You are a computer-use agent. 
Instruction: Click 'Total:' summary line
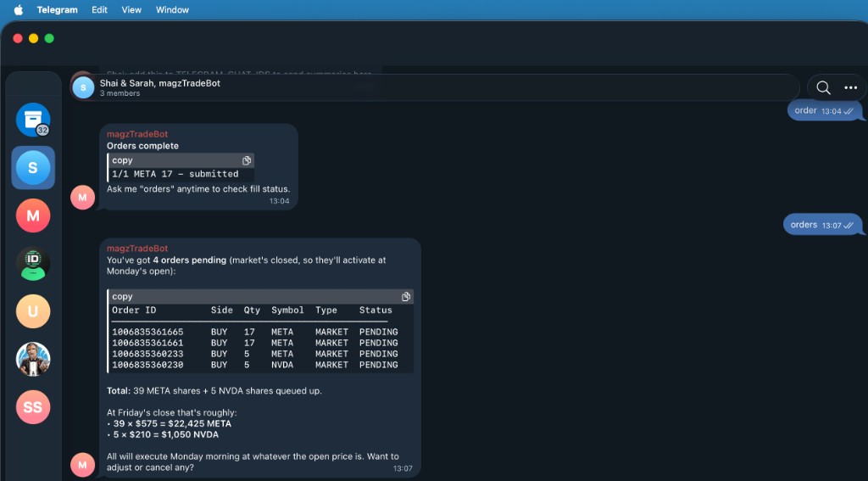coord(214,391)
